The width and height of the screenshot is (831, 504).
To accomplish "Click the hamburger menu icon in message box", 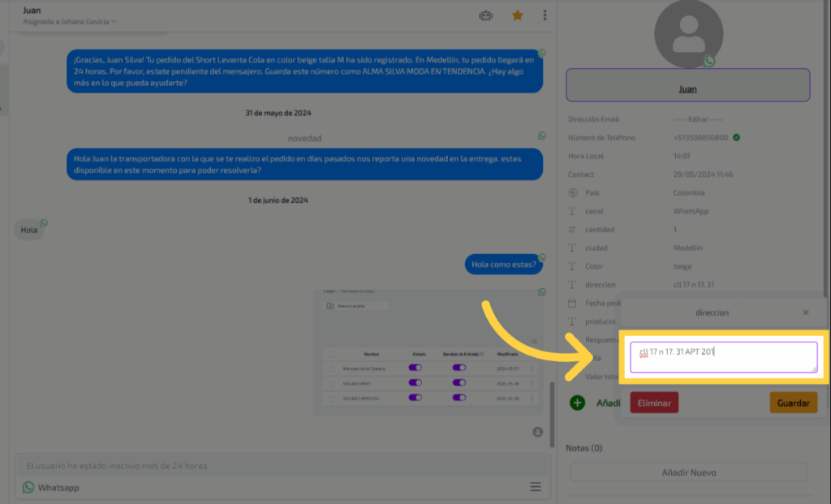I will [535, 487].
